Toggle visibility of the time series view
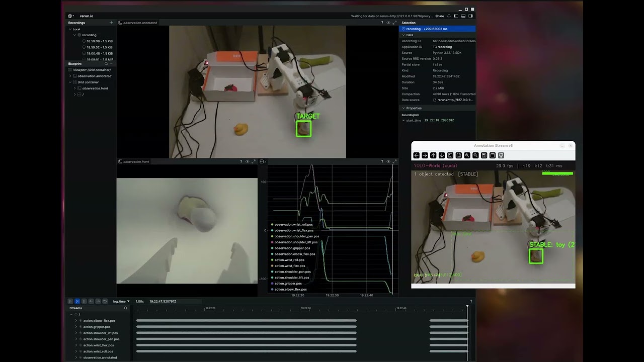 click(388, 161)
